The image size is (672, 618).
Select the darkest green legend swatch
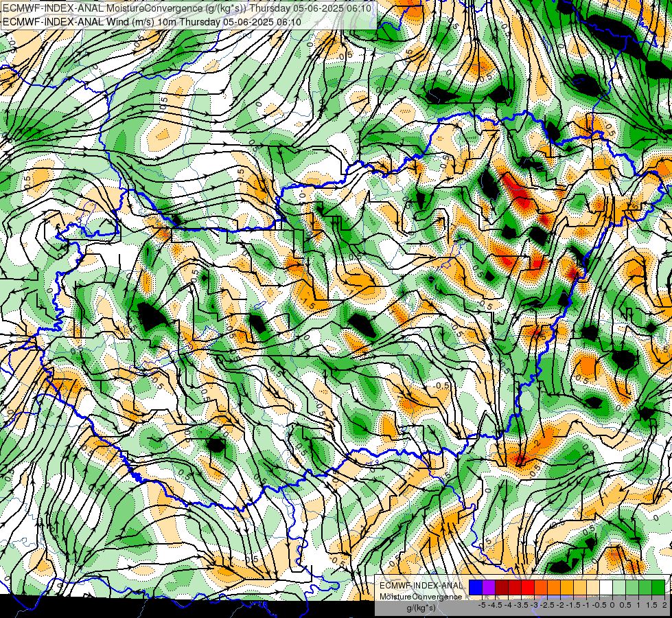[x=658, y=587]
